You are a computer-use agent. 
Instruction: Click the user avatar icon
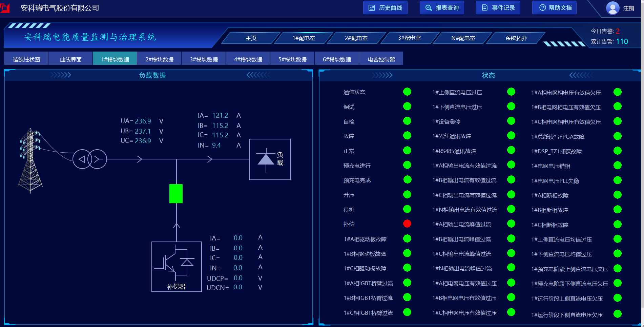(612, 8)
